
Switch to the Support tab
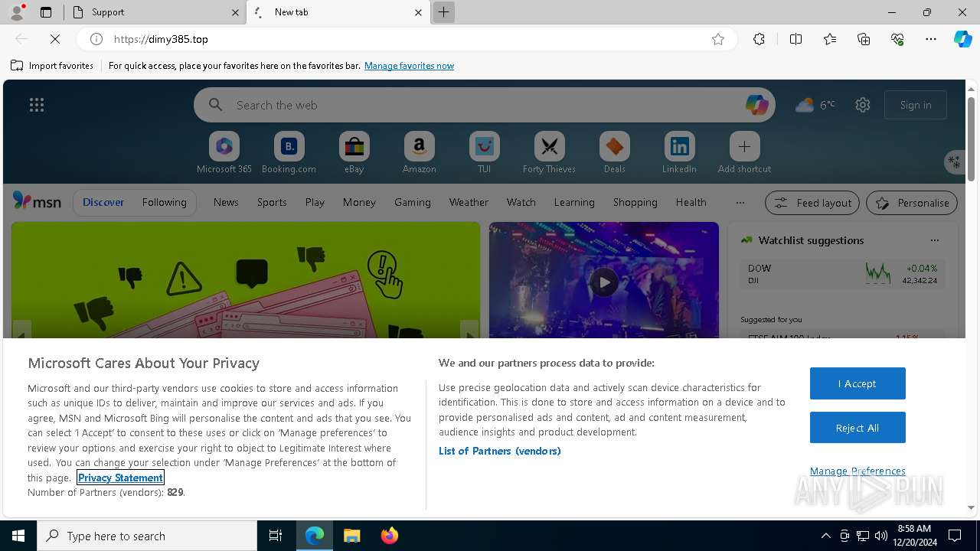[155, 12]
